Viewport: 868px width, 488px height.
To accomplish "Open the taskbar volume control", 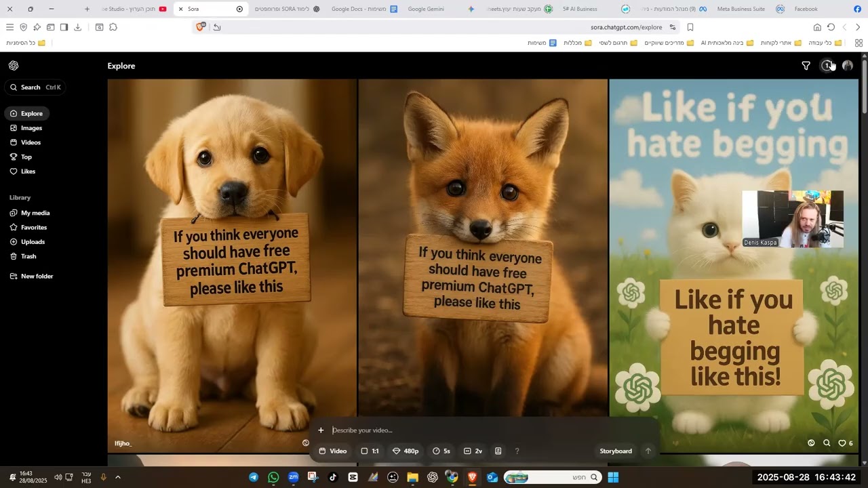I will tap(58, 477).
